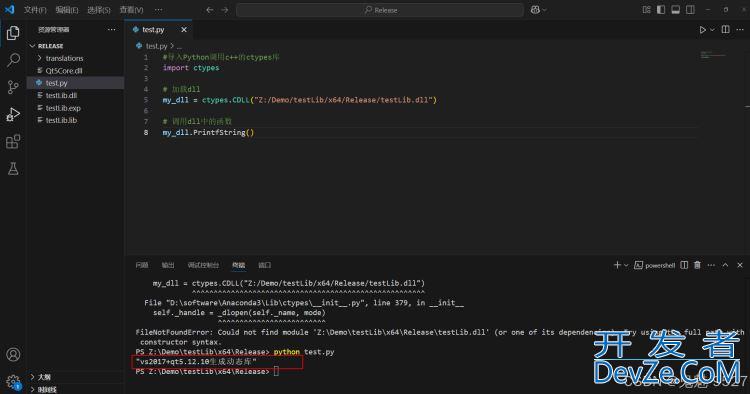Open the new terminal profile dropdown

coord(626,265)
